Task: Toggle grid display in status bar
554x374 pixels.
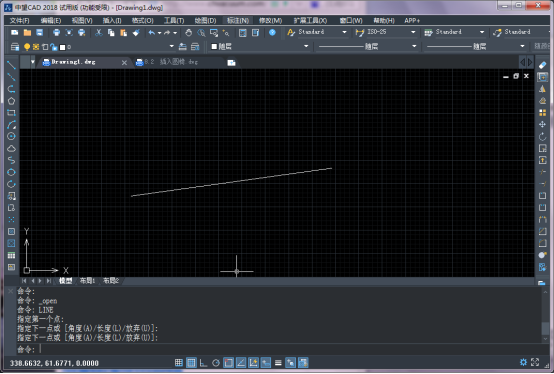Action: click(191, 363)
